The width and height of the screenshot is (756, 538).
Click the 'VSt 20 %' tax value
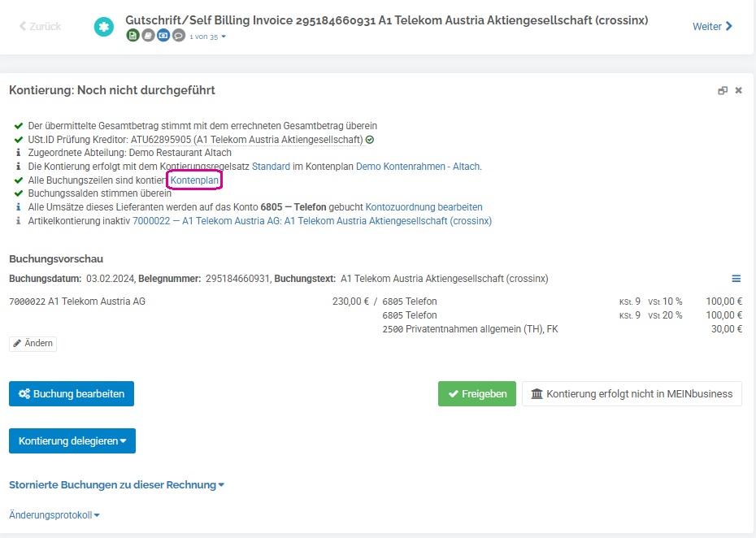click(665, 315)
